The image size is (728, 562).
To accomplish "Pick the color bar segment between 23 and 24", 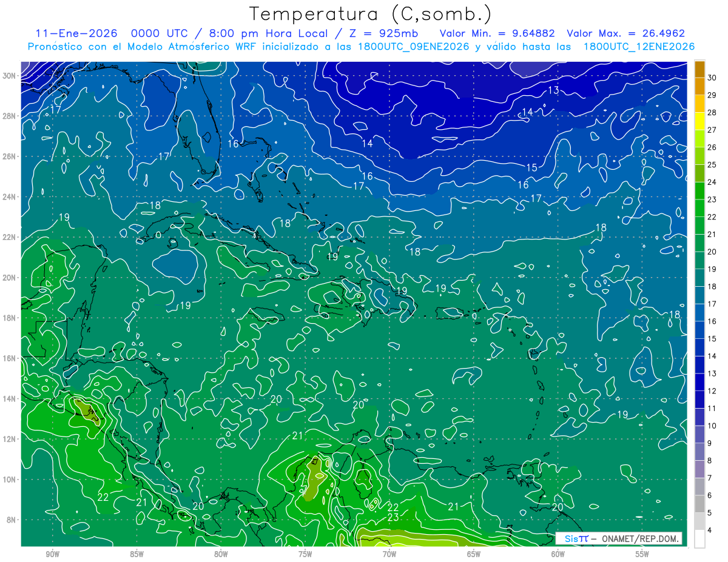I will click(x=699, y=191).
